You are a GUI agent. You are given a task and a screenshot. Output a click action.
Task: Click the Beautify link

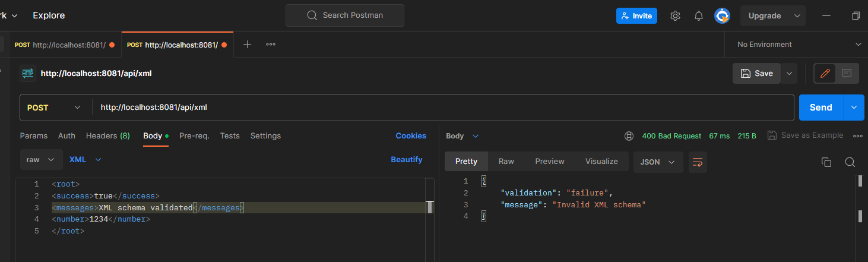[x=406, y=159]
